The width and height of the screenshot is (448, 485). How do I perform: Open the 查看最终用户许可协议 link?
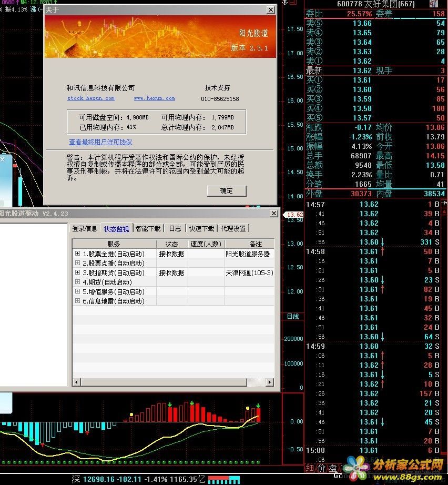100,142
